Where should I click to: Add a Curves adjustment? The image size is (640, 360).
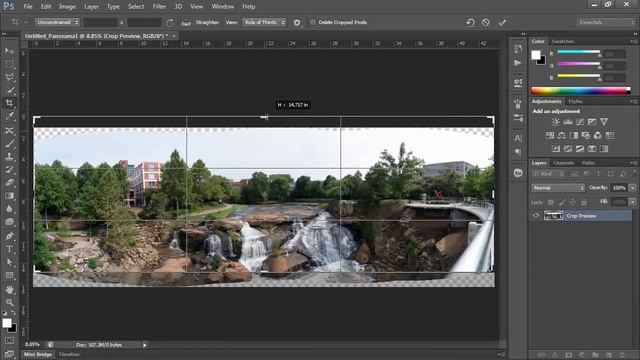(580, 122)
